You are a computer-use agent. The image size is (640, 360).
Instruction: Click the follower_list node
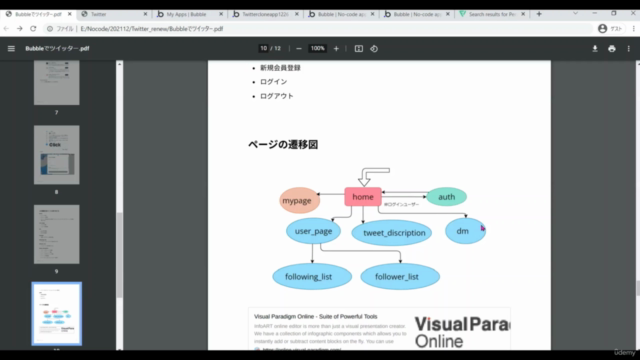pyautogui.click(x=400, y=277)
